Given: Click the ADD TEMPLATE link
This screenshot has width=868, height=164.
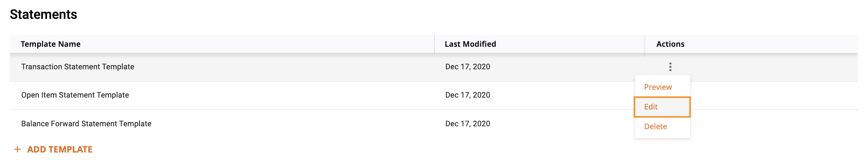Looking at the screenshot, I should (x=60, y=149).
